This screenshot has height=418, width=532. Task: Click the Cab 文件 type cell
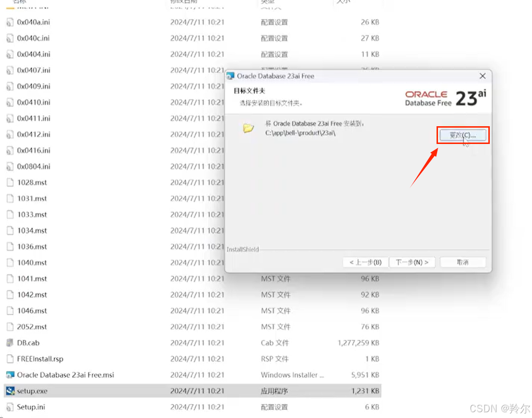click(x=275, y=343)
